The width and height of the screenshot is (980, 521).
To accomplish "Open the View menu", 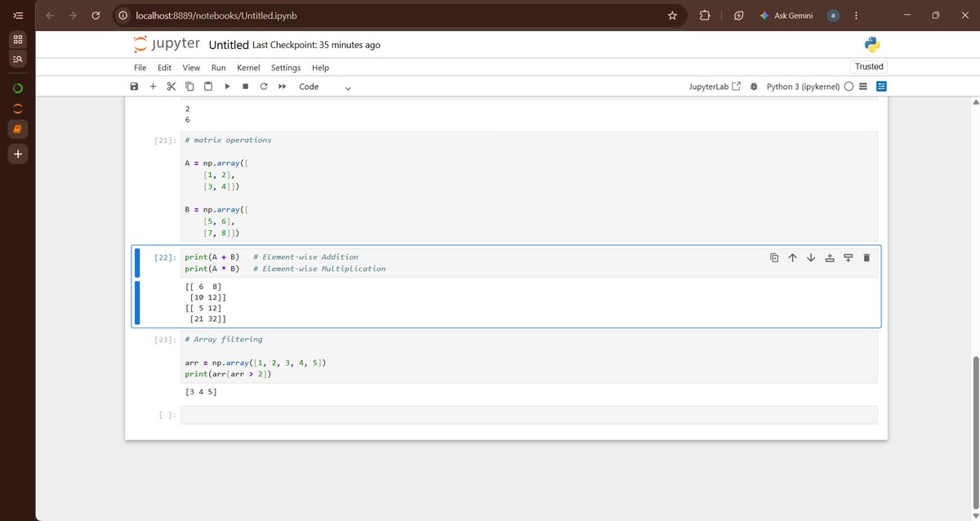I will click(191, 68).
